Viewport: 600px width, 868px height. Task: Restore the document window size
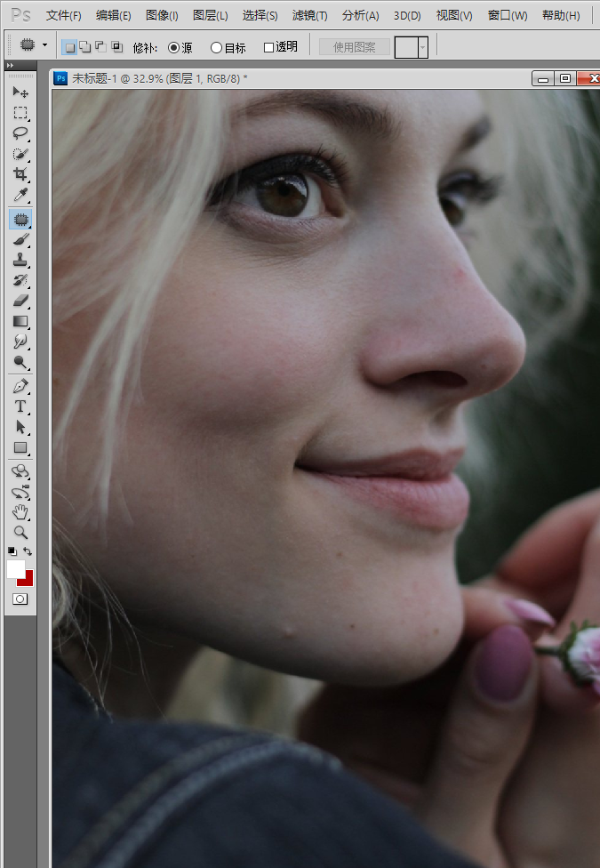point(565,78)
